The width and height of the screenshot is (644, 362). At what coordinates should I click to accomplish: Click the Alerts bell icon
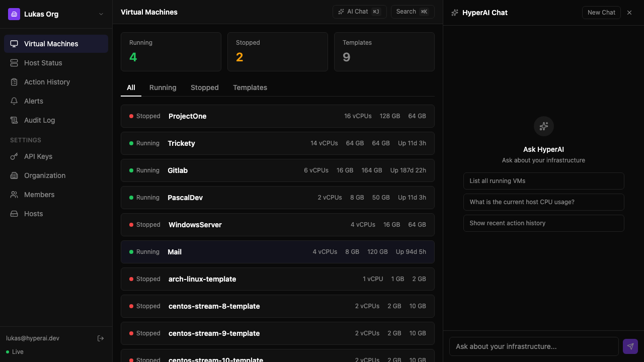tap(14, 101)
